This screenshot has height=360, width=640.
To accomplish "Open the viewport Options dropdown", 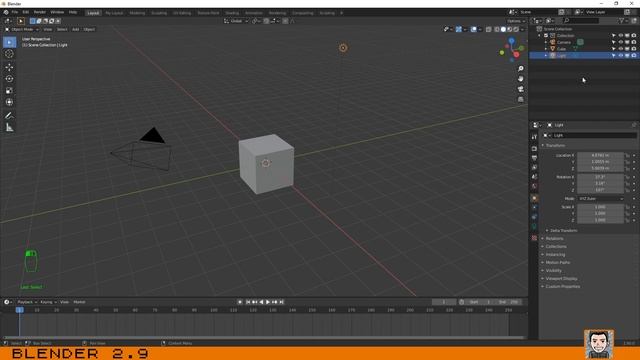I will (x=516, y=21).
